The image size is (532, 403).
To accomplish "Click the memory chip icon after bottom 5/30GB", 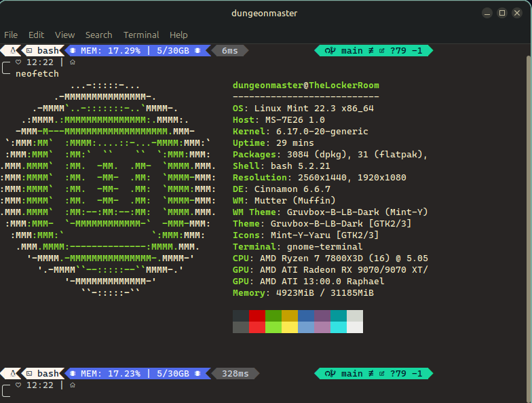I will [197, 374].
